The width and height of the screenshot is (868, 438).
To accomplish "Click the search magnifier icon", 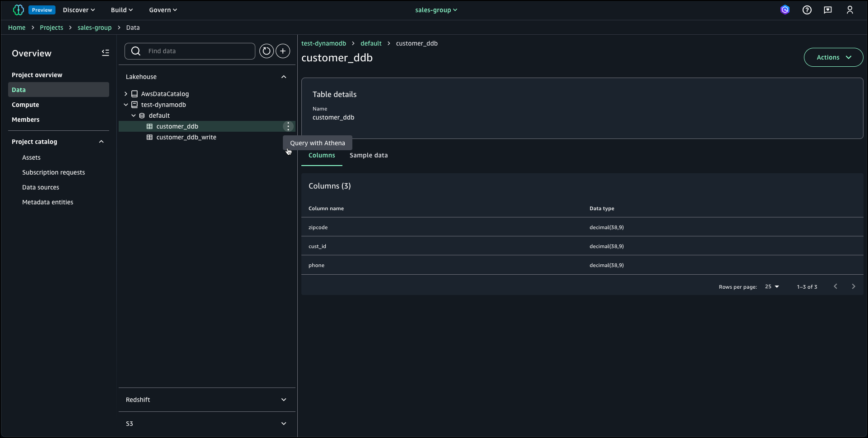I will tap(136, 51).
